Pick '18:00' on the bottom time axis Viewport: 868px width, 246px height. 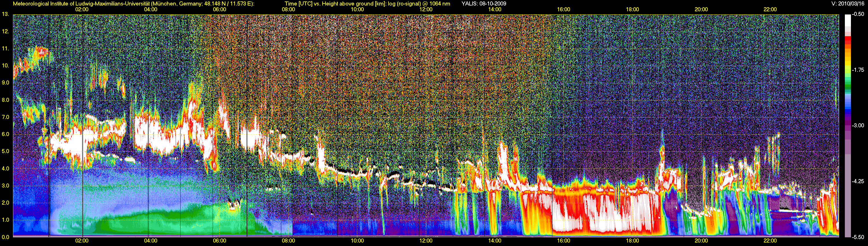(632, 241)
